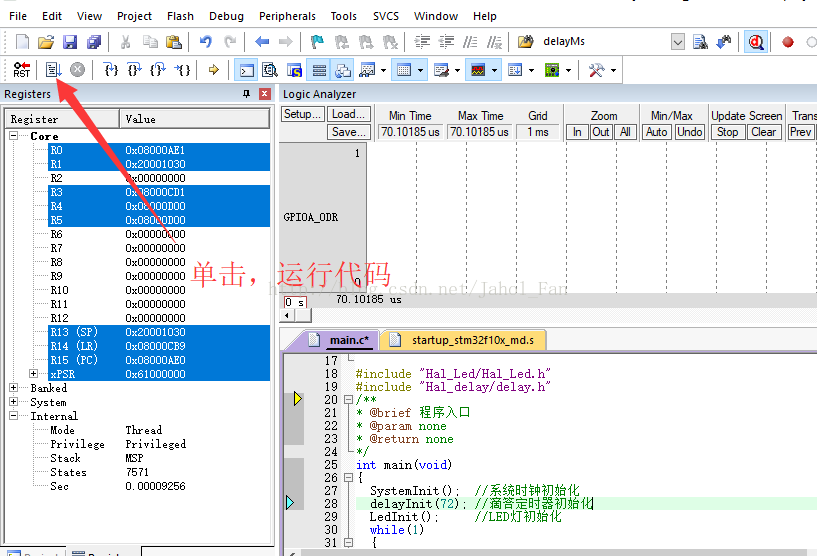
Task: Expand the System register group
Action: [x=14, y=402]
